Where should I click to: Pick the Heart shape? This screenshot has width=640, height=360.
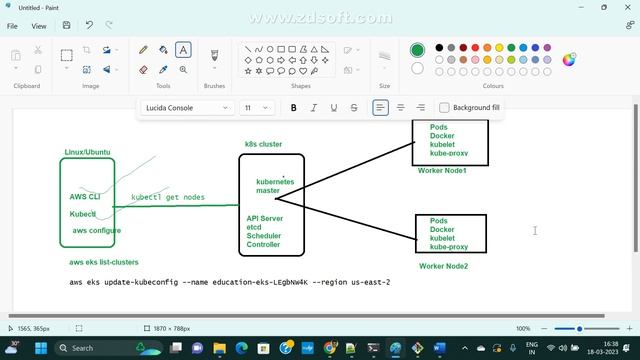(303, 71)
